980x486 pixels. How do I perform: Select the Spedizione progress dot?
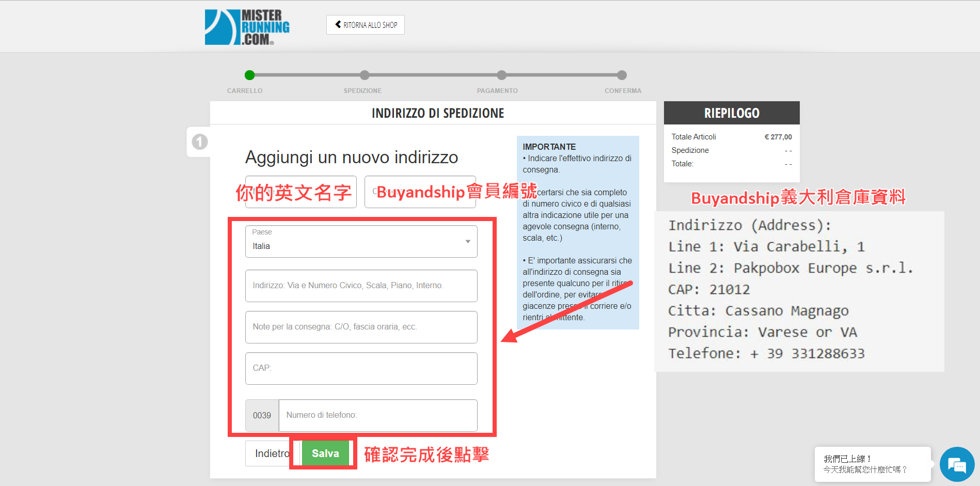click(365, 75)
